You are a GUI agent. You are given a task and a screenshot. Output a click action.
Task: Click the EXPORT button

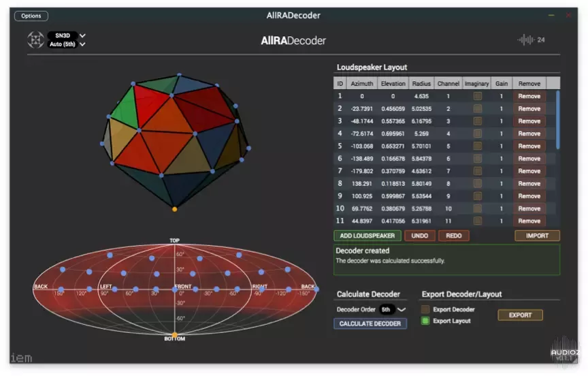[x=520, y=315]
